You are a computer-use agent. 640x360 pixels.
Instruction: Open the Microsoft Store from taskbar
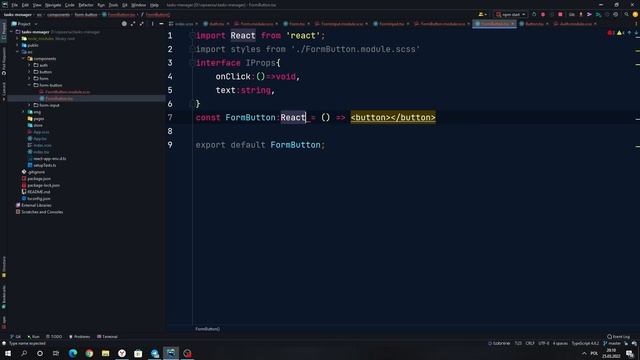pyautogui.click(x=138, y=353)
